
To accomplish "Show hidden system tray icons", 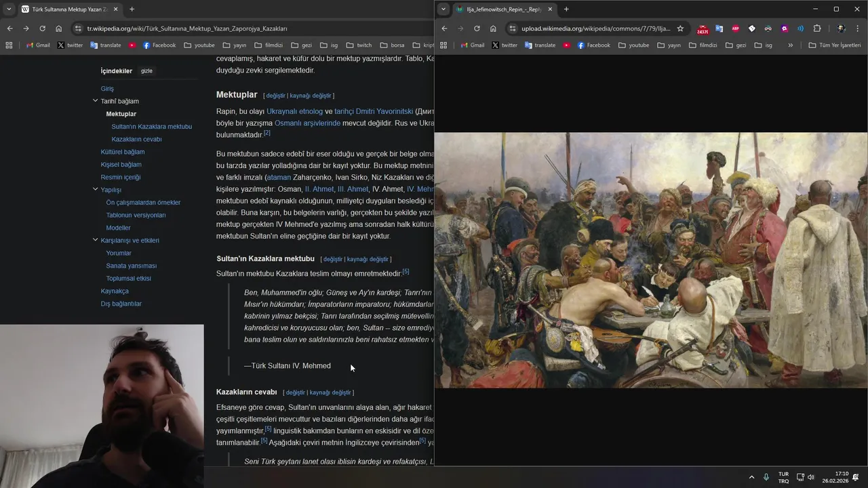I will point(751,477).
